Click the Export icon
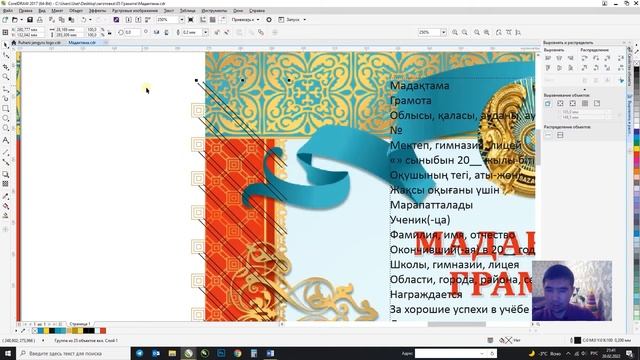 pyautogui.click(x=138, y=20)
